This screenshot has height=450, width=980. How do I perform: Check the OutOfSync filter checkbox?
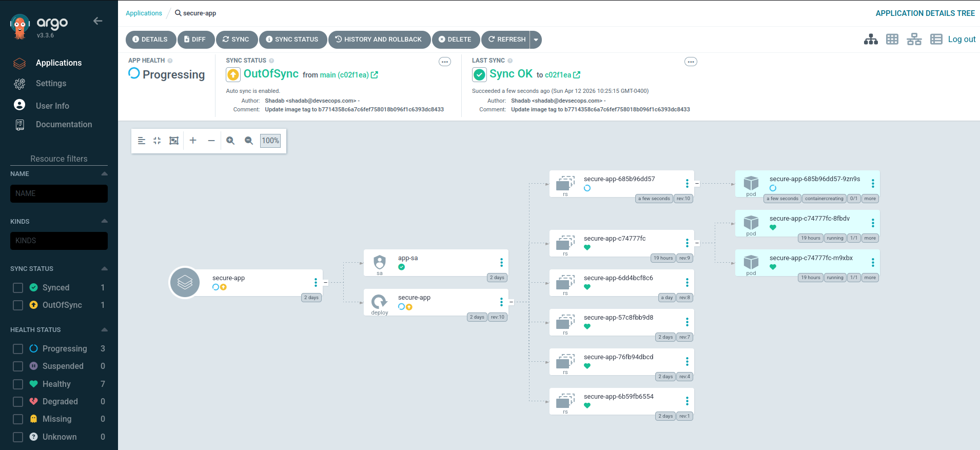click(x=18, y=305)
